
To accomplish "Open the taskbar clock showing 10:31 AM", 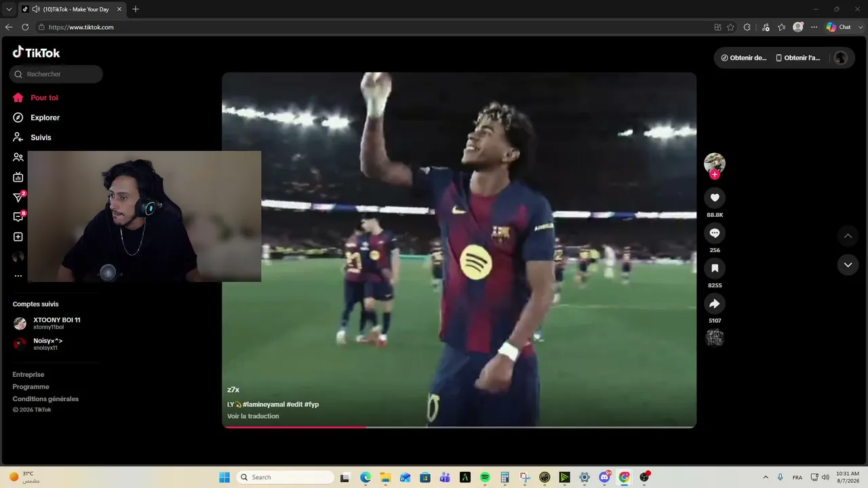I will click(x=848, y=477).
